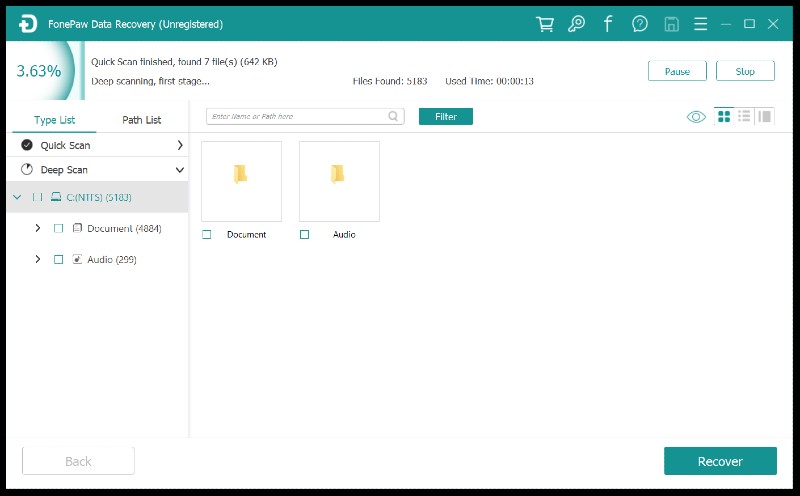The height and width of the screenshot is (496, 800).
Task: Check the Audio (299) tree checkbox
Action: tap(59, 259)
